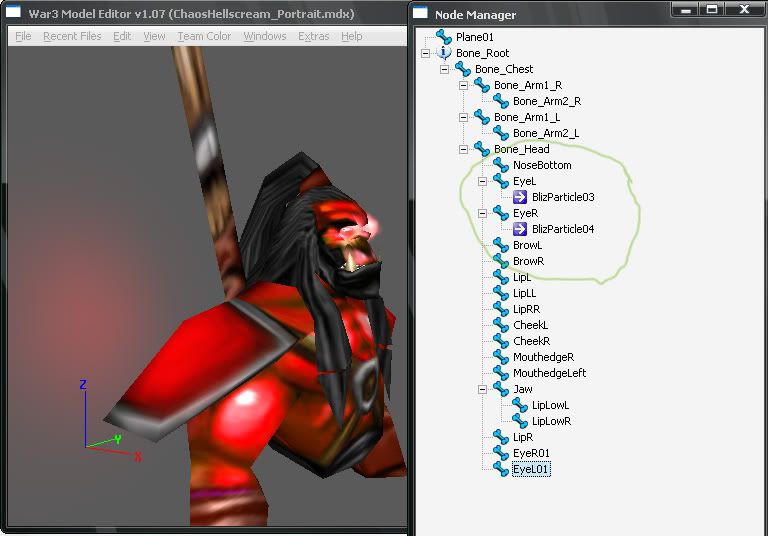Click the bone icon beside CheekL
This screenshot has height=536, width=768.
pos(501,325)
